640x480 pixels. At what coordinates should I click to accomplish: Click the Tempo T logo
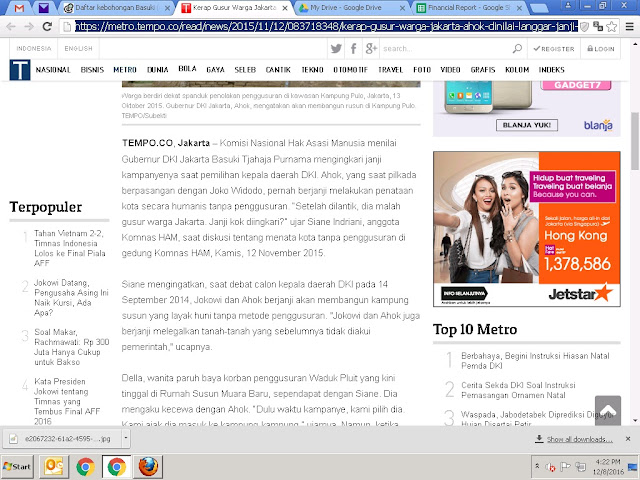click(20, 69)
